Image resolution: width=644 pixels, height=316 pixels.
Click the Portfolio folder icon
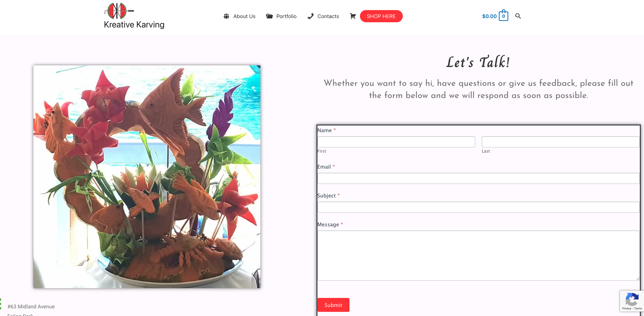(269, 16)
